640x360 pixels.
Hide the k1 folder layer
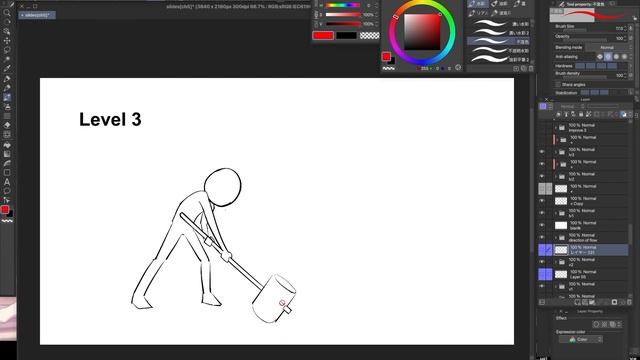542,213
